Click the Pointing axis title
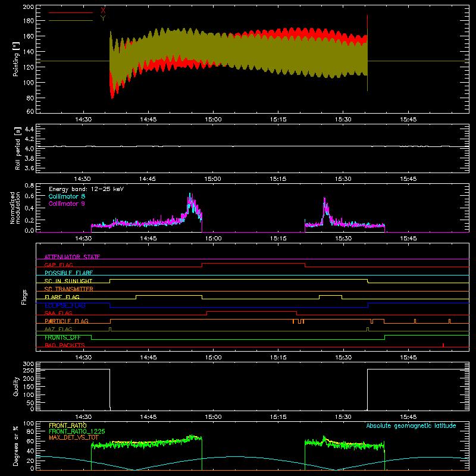 (x=16, y=59)
